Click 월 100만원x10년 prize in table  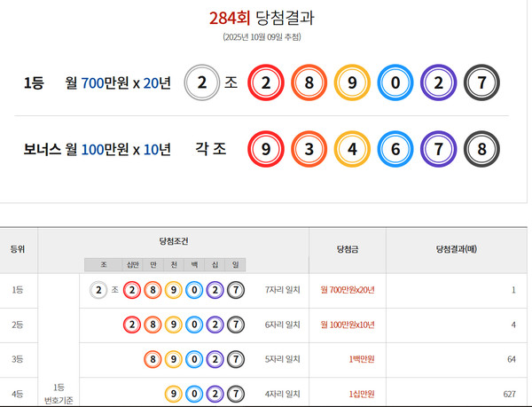coord(348,325)
